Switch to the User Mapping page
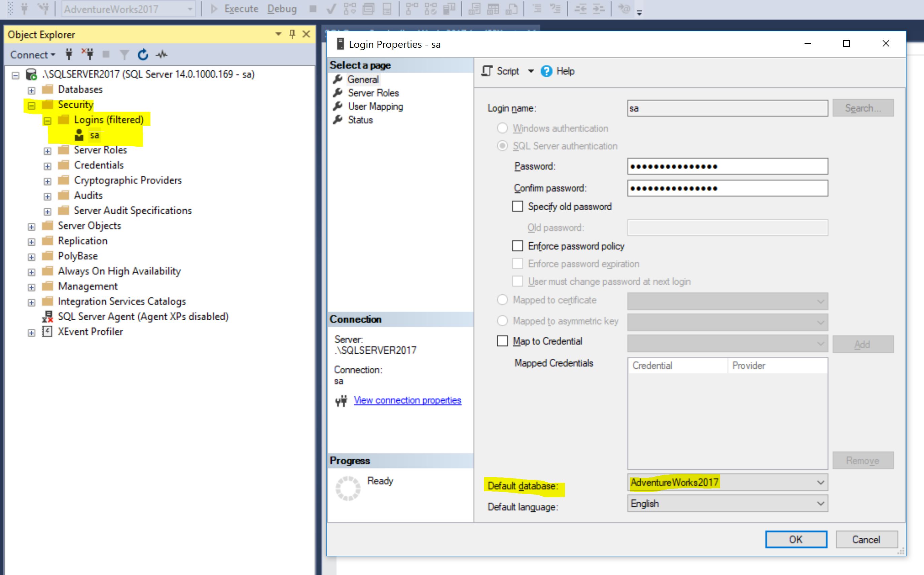This screenshot has width=924, height=575. click(375, 106)
